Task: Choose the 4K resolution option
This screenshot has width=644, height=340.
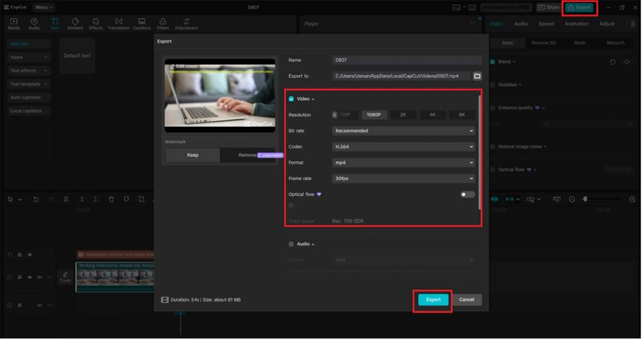Action: [432, 115]
